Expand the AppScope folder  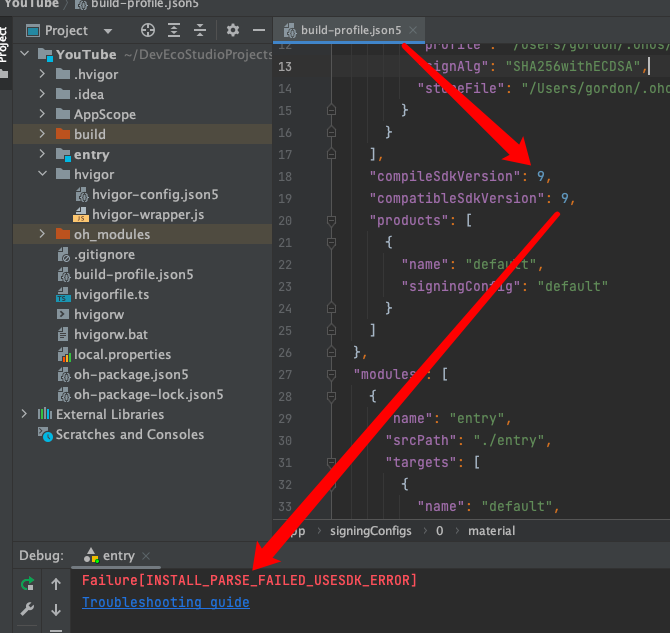[42, 114]
